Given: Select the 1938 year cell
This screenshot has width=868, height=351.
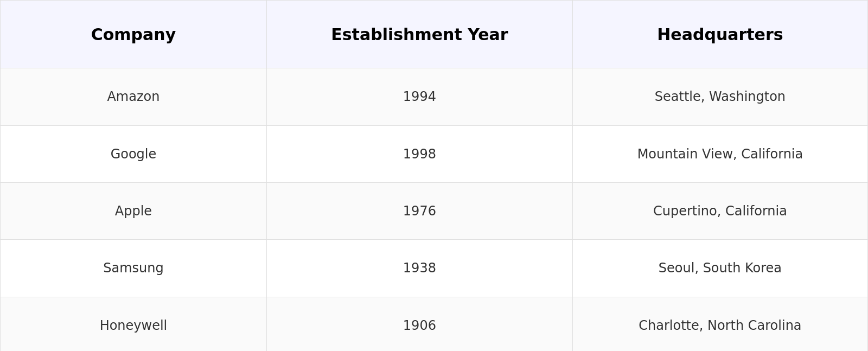Looking at the screenshot, I should click(x=419, y=268).
